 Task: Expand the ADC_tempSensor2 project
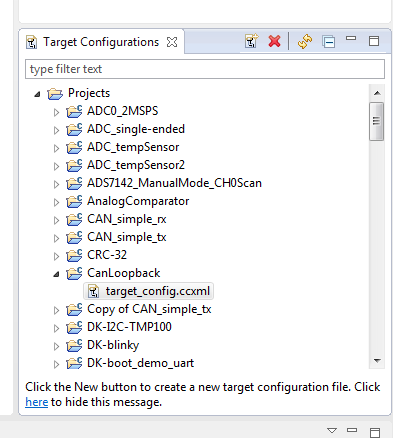point(56,166)
